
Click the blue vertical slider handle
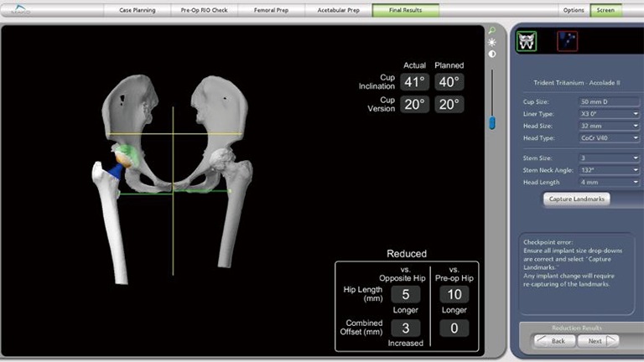pyautogui.click(x=492, y=122)
